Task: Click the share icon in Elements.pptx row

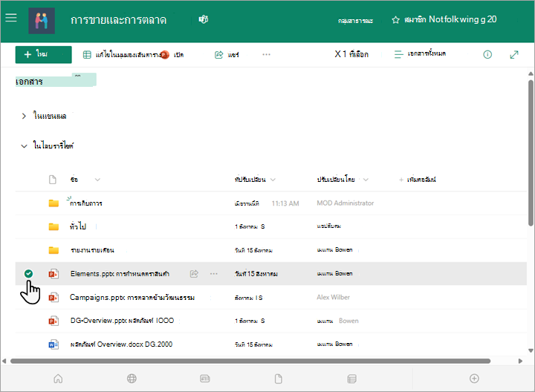Action: 194,274
